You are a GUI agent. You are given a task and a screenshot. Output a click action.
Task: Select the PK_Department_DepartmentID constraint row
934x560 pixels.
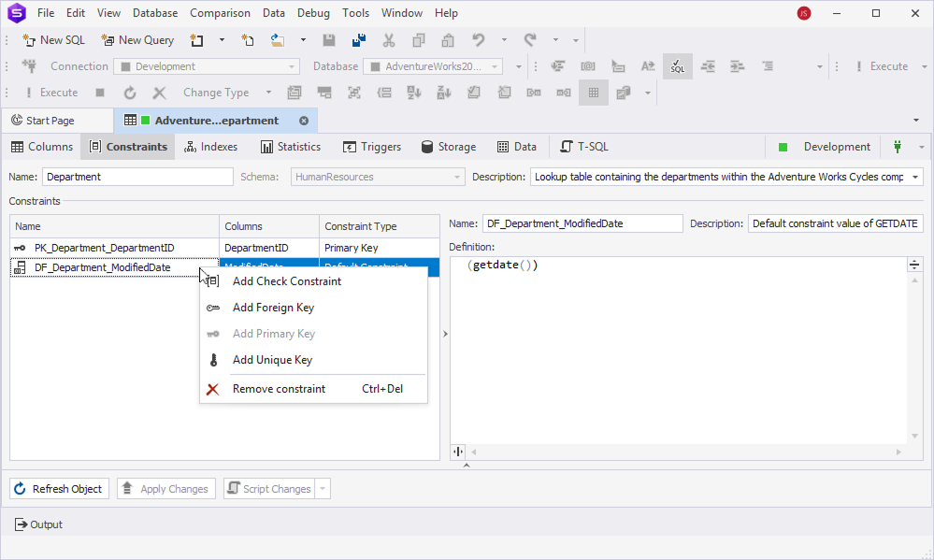tap(224, 248)
